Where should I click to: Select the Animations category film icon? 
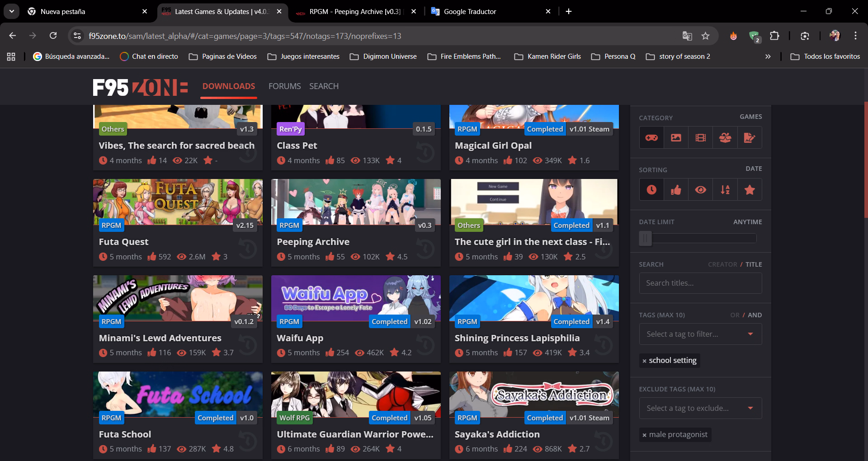700,138
